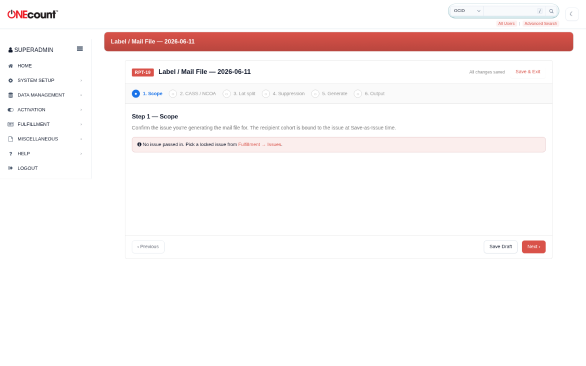Click the red Next button
586x366 pixels.
click(534, 247)
